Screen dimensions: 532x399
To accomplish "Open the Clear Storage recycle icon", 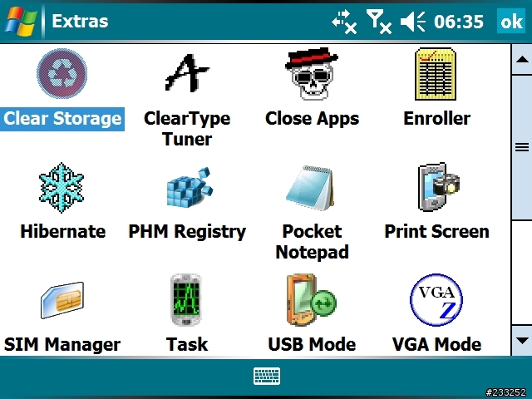I will (x=62, y=73).
